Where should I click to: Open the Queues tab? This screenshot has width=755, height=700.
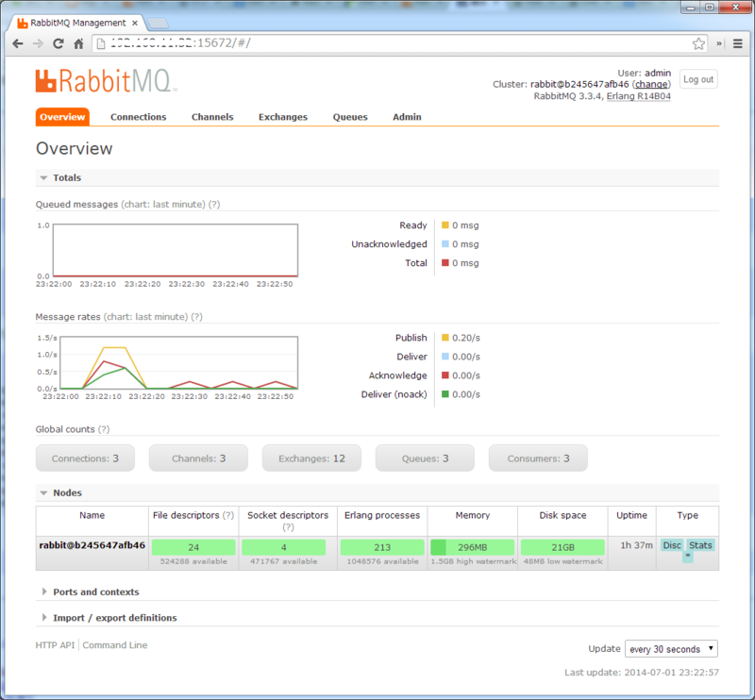pyautogui.click(x=350, y=117)
